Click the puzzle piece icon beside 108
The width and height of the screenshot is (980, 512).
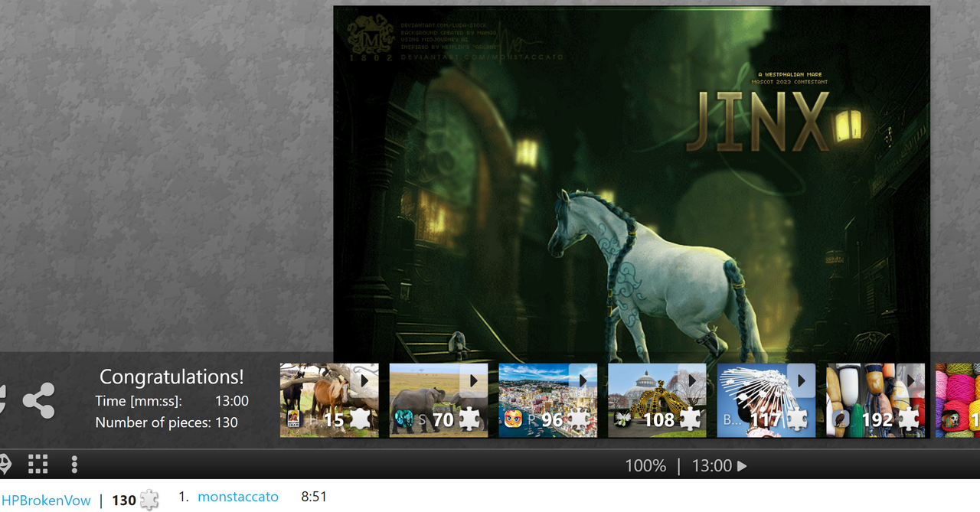click(x=689, y=419)
